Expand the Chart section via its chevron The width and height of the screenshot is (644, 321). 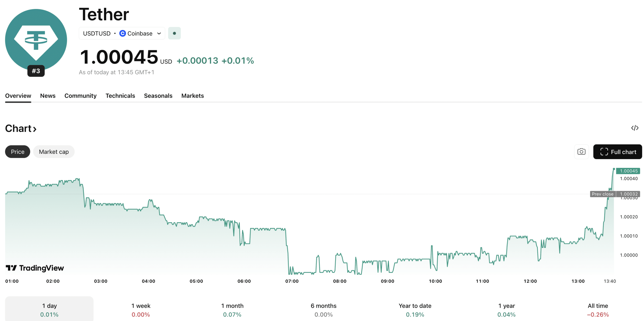tap(34, 129)
